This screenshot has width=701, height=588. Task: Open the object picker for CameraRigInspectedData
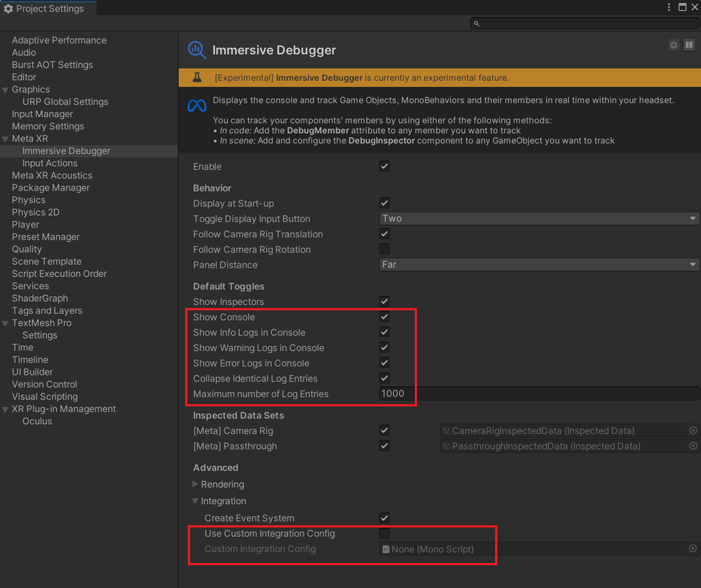(x=693, y=430)
